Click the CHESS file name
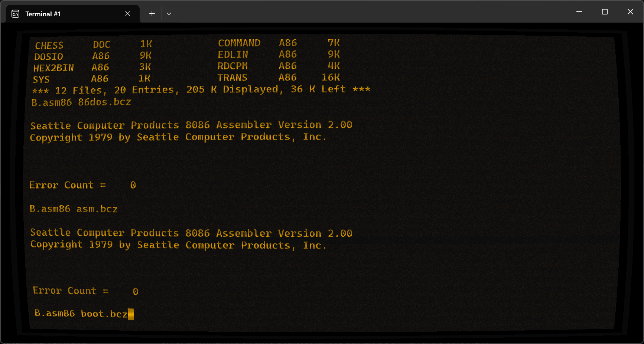The image size is (644, 344). click(49, 45)
